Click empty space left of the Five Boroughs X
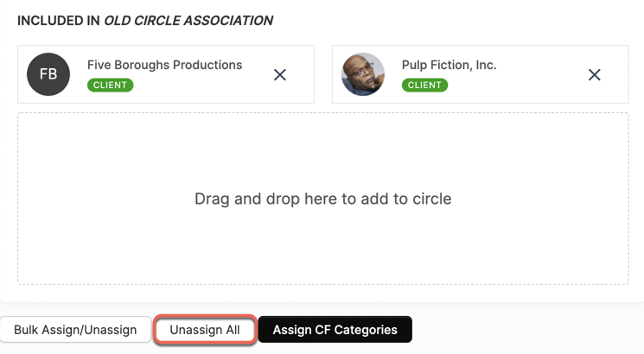The width and height of the screenshot is (644, 354). 257,82
